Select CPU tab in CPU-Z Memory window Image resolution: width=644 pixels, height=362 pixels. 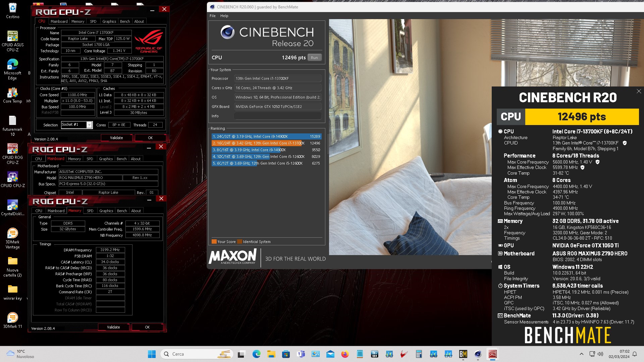pyautogui.click(x=39, y=211)
